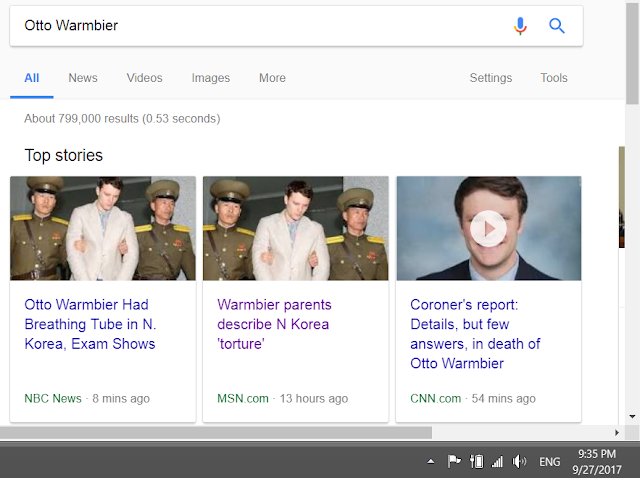Click the vertical scrollbar down arrow
This screenshot has height=478, width=640.
pos(632,417)
